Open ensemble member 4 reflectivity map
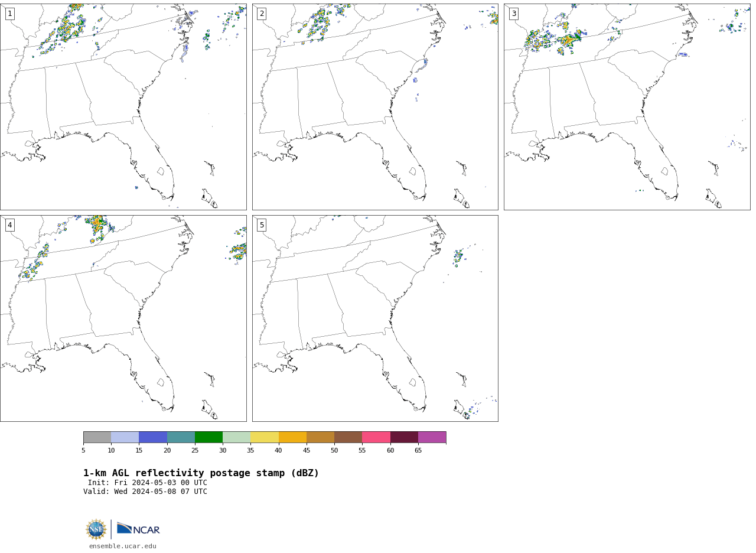The width and height of the screenshot is (756, 553). click(x=123, y=318)
